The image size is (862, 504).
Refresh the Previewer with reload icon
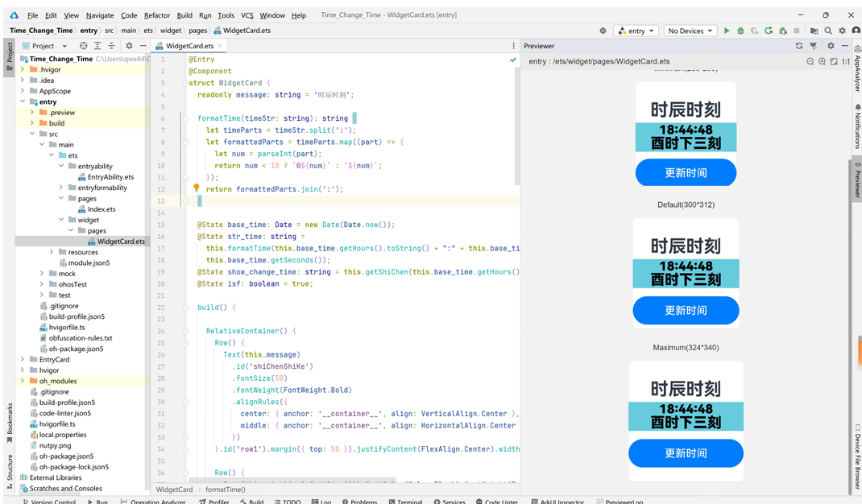pos(799,46)
